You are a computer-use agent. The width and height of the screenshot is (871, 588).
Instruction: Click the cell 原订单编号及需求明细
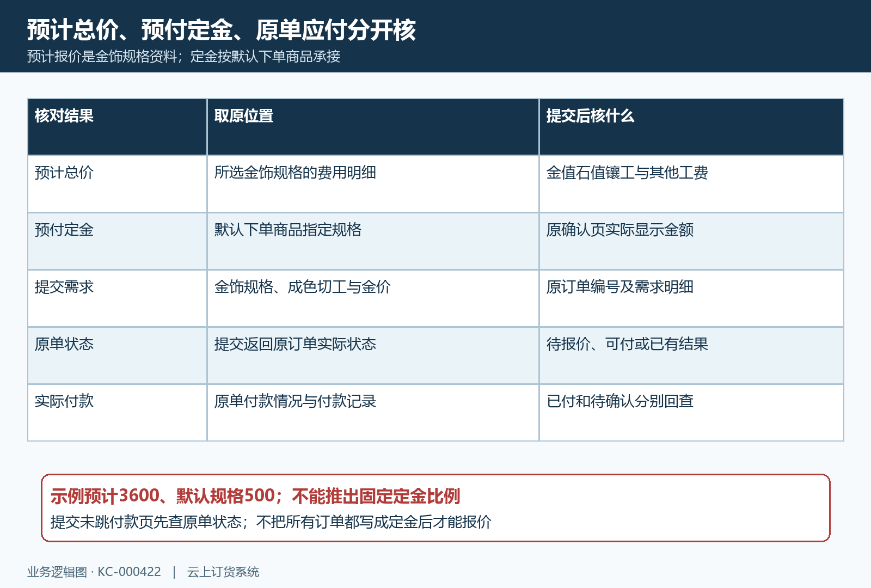691,298
